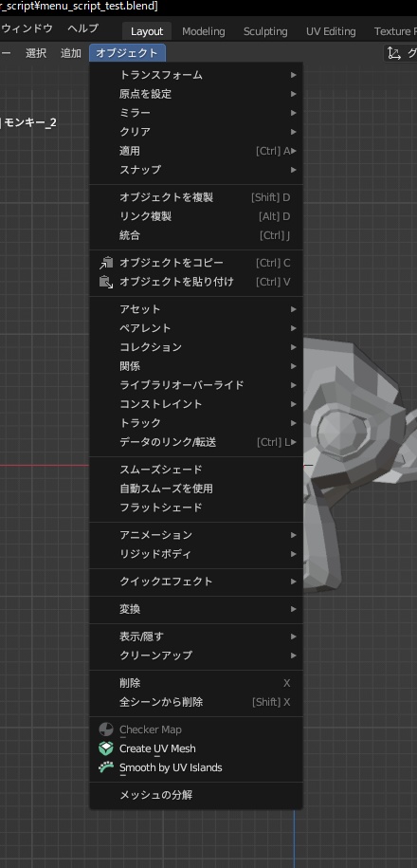Viewport: 417px width, 868px height.
Task: Expand the 原点を設定 submenu
Action: 196,94
